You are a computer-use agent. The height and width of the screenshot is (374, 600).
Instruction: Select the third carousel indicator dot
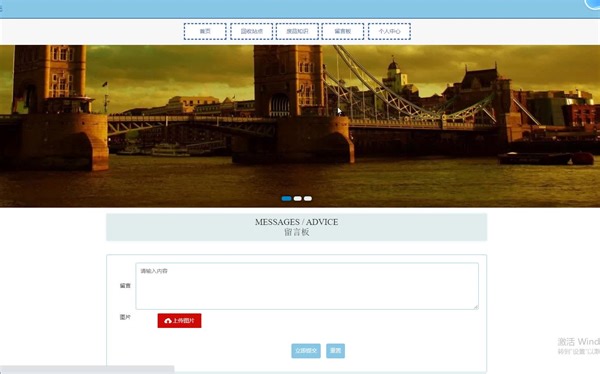[308, 198]
